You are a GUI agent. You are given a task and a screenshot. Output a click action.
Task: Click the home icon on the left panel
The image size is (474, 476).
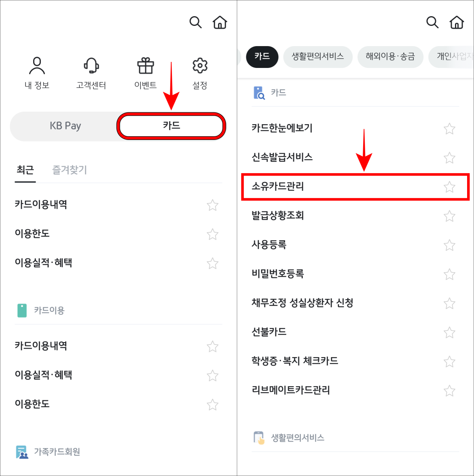pyautogui.click(x=220, y=23)
